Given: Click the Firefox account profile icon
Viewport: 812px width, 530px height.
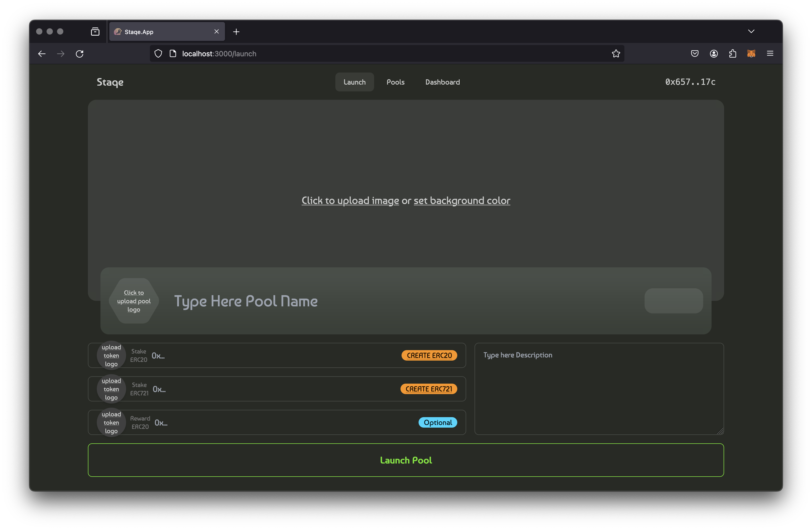Looking at the screenshot, I should click(x=713, y=54).
